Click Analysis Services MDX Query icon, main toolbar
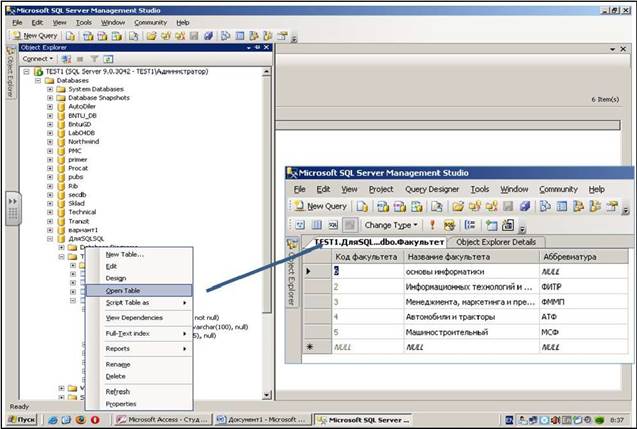 88,36
